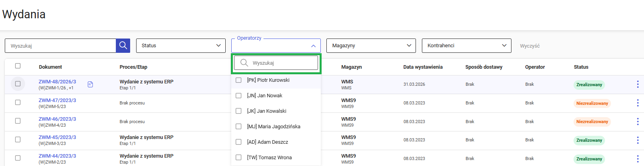The height and width of the screenshot is (166, 644).
Task: Click document icon next to ZWM-48/2026/3
Action: (x=90, y=84)
